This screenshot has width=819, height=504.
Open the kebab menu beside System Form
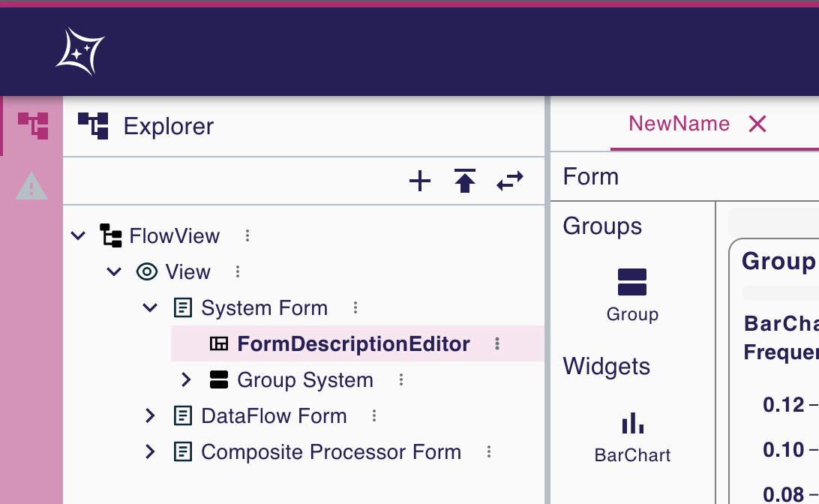pyautogui.click(x=355, y=307)
